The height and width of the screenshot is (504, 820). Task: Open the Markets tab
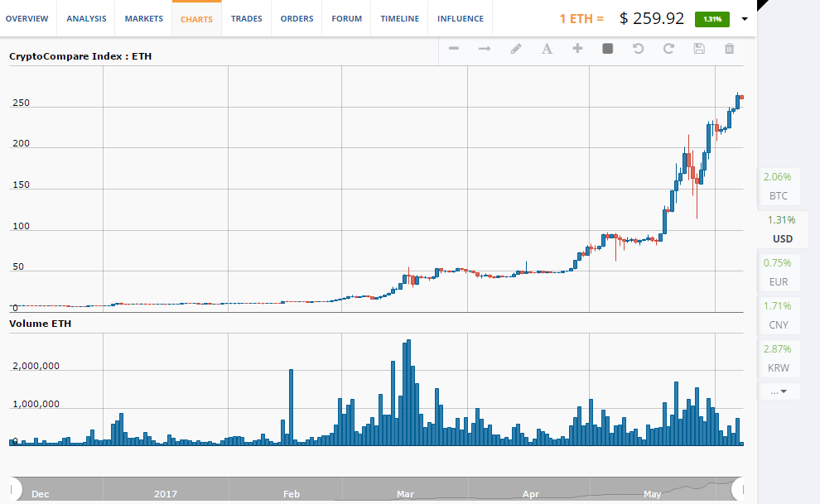[x=143, y=18]
